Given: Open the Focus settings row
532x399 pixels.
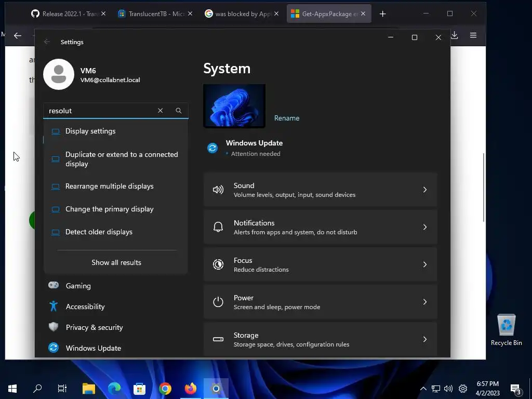Looking at the screenshot, I should (320, 264).
